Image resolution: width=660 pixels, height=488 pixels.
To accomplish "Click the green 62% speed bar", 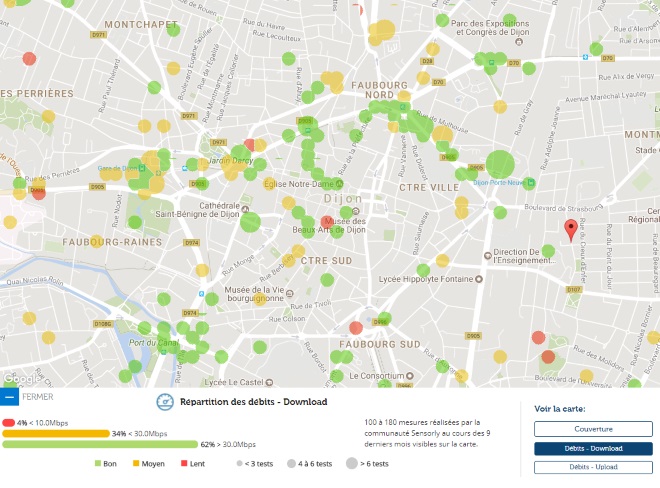I will (100, 444).
